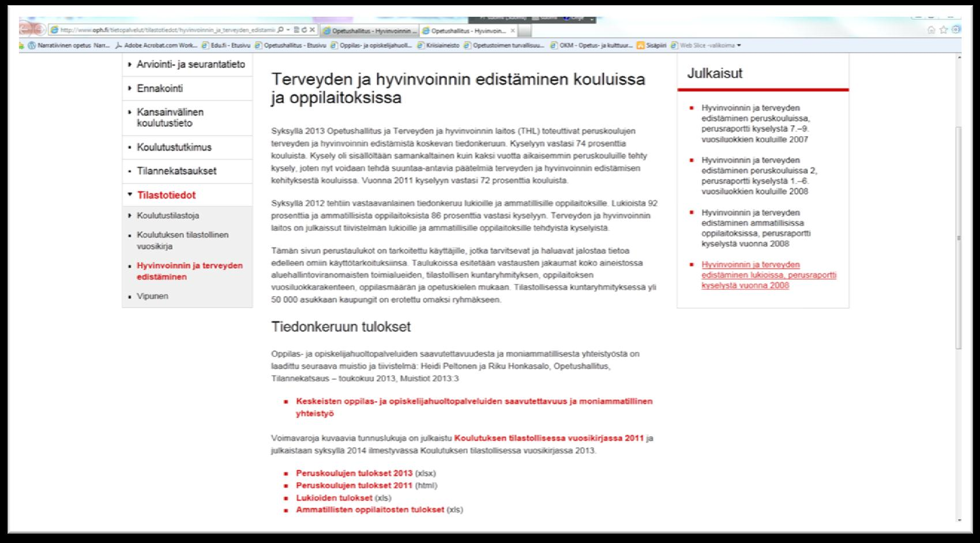Open Opetushallitus - Etusivu bookmark

click(x=291, y=46)
